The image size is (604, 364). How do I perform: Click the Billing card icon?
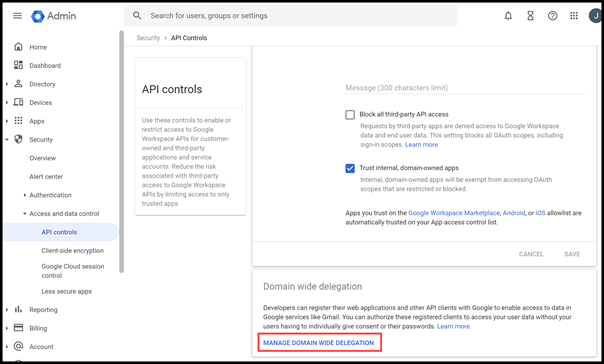coord(18,328)
